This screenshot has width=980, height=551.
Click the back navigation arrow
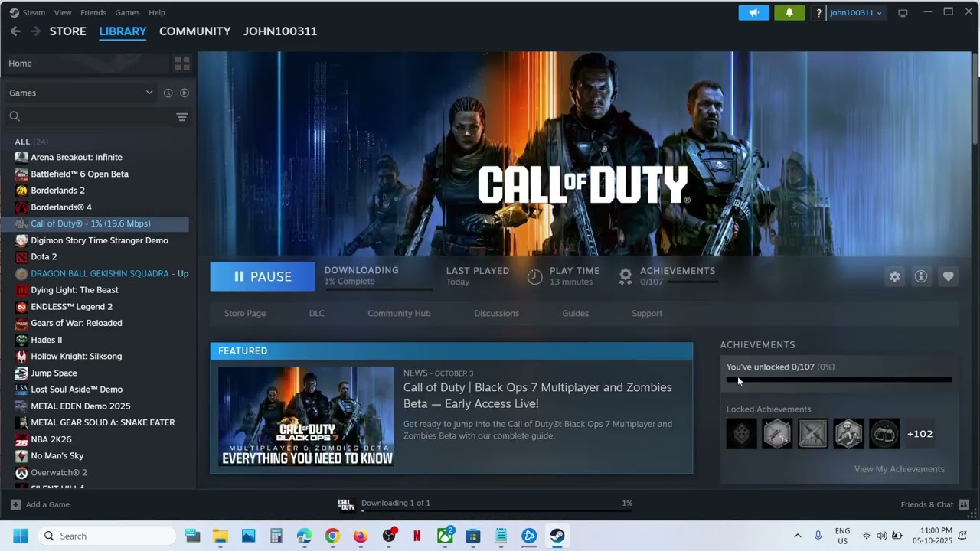(x=15, y=31)
